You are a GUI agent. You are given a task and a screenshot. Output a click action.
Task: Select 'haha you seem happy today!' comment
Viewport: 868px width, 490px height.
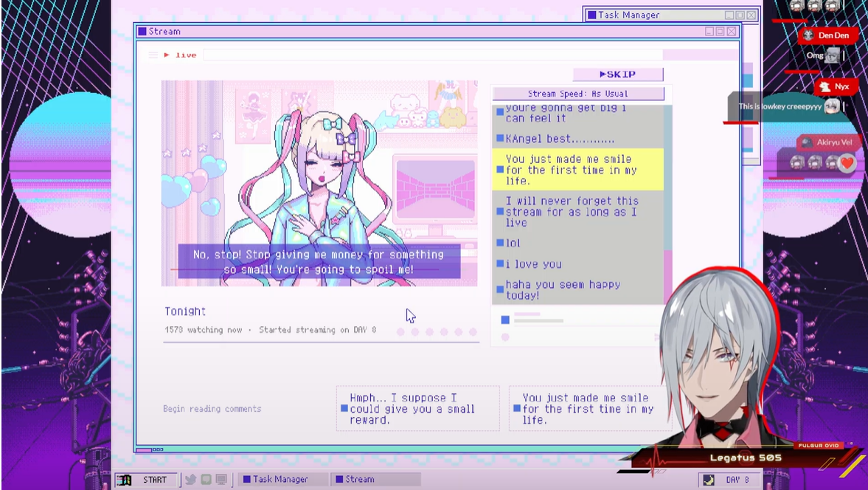pos(577,289)
